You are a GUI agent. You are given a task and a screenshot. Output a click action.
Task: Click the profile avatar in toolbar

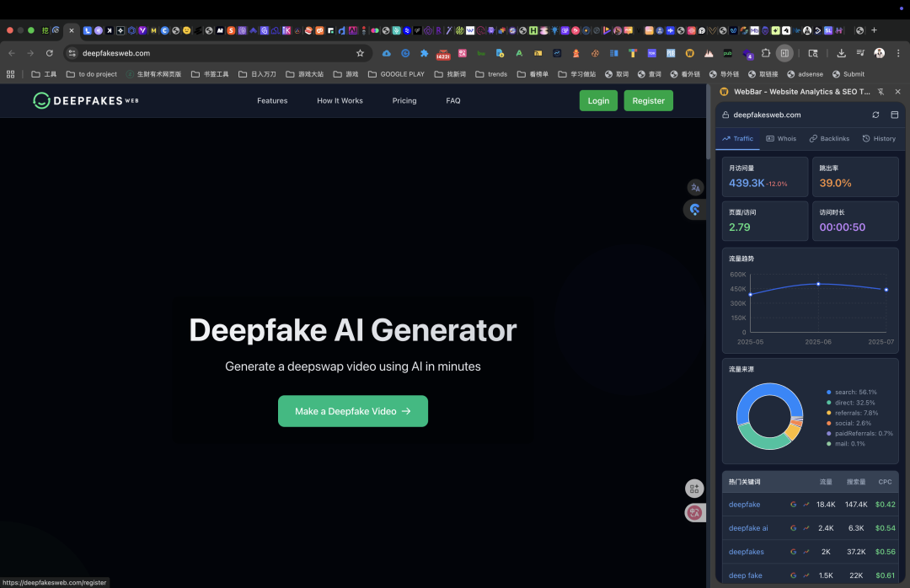pos(879,53)
